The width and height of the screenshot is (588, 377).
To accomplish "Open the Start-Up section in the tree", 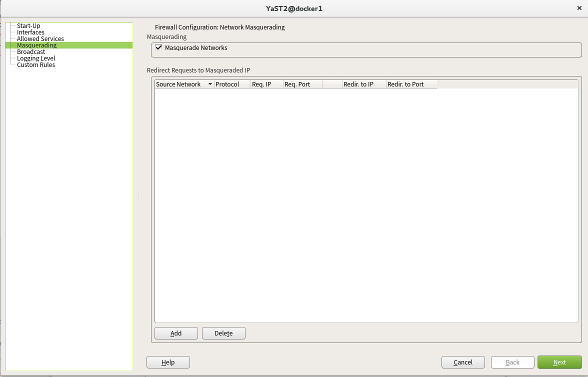I will pyautogui.click(x=28, y=26).
